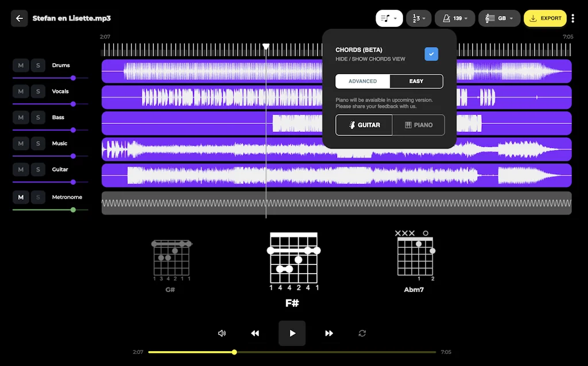Mute the Drums track
The image size is (588, 366).
pos(20,65)
